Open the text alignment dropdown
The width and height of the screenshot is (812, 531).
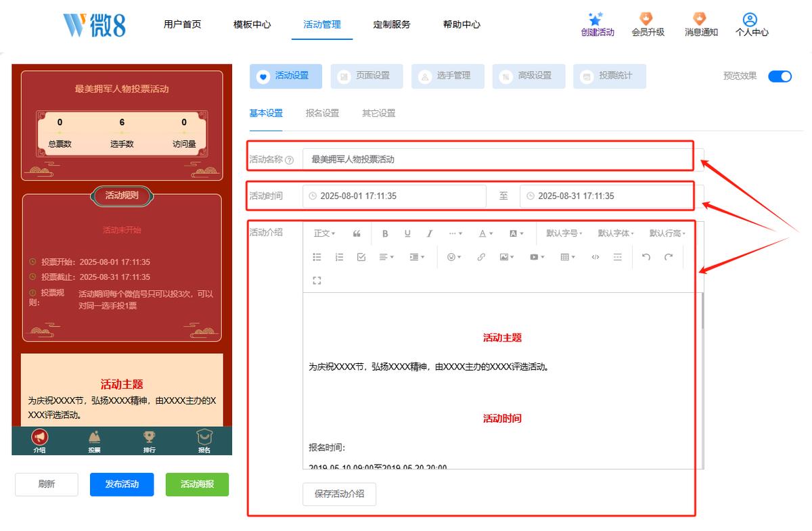[x=386, y=257]
